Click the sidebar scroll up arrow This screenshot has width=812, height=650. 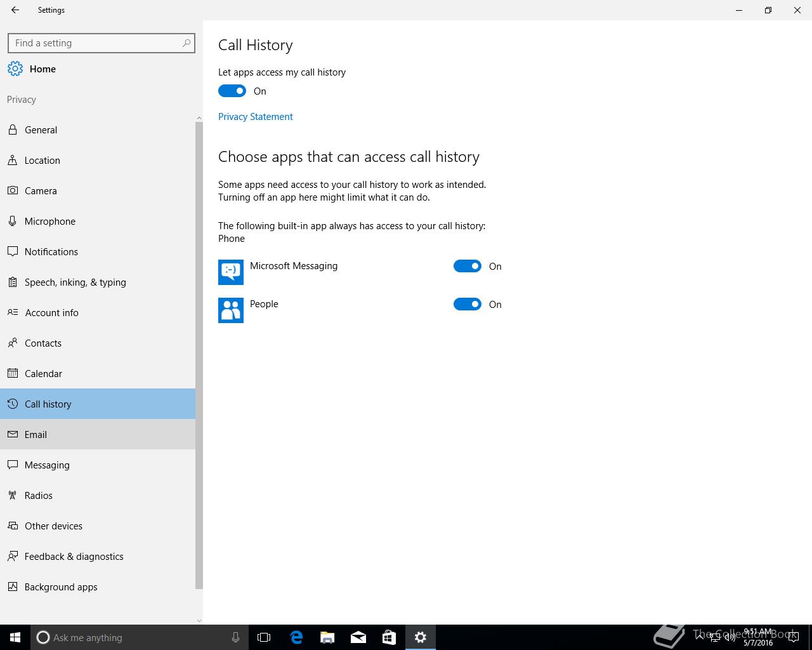coord(199,118)
